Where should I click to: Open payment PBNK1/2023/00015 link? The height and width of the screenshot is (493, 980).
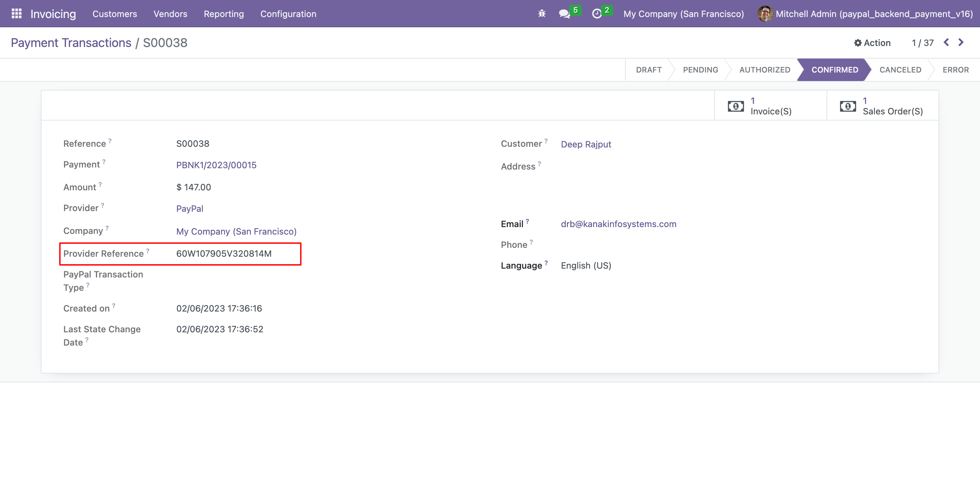tap(216, 165)
